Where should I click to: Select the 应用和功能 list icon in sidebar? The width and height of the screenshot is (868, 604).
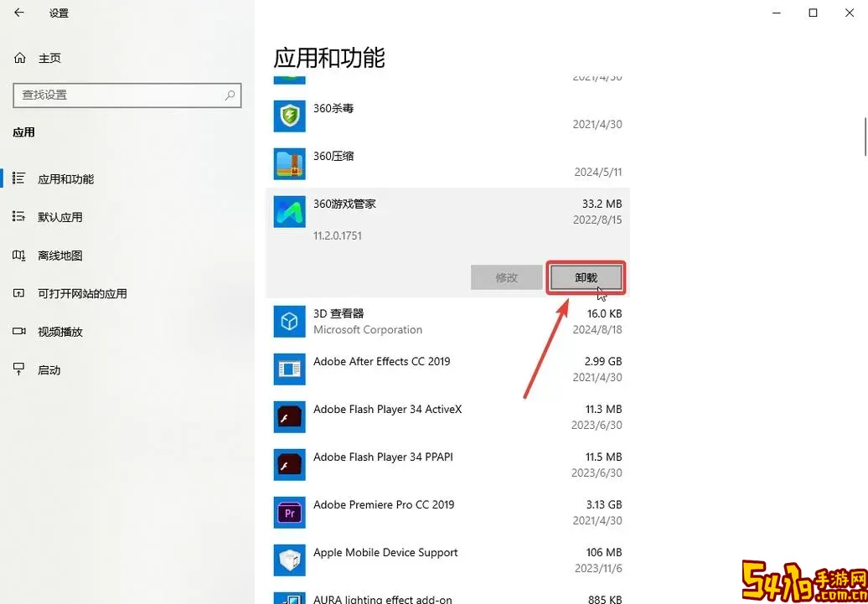coord(18,178)
